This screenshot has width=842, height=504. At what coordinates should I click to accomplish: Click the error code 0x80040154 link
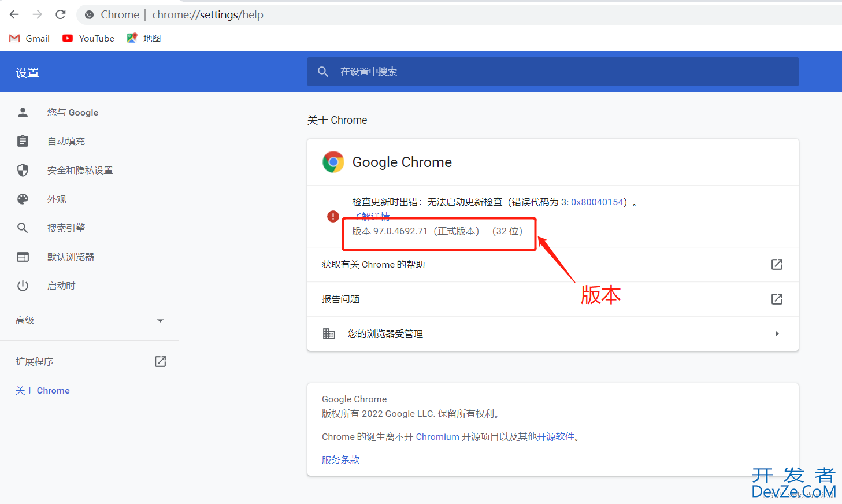coord(597,202)
